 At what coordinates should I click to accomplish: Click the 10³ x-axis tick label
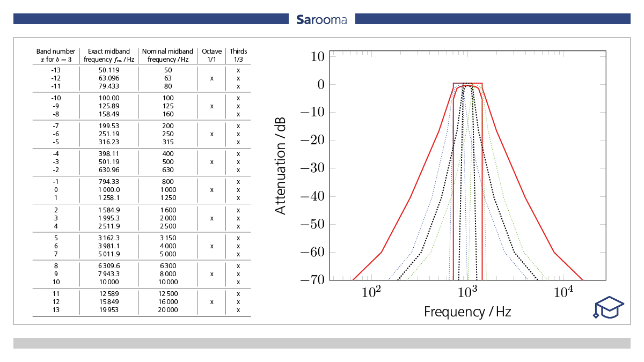(x=468, y=292)
